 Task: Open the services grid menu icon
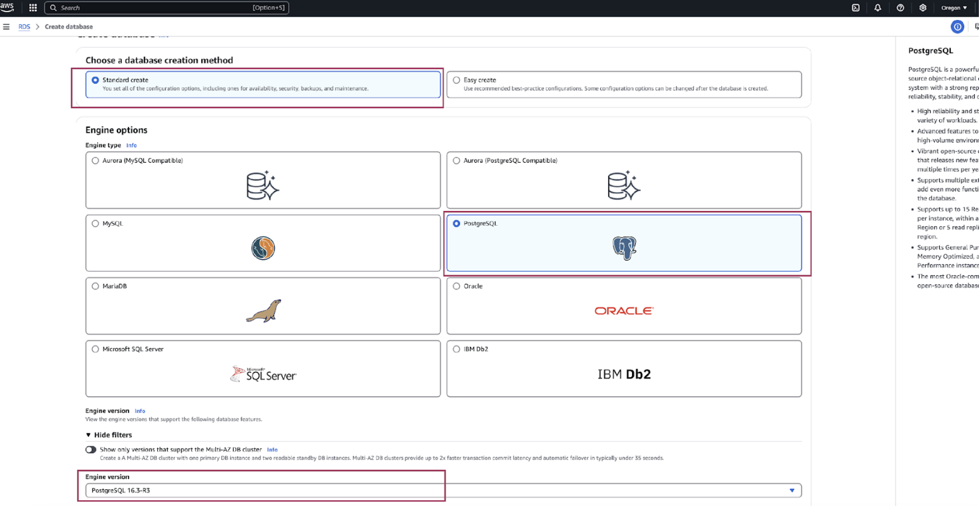pos(33,8)
